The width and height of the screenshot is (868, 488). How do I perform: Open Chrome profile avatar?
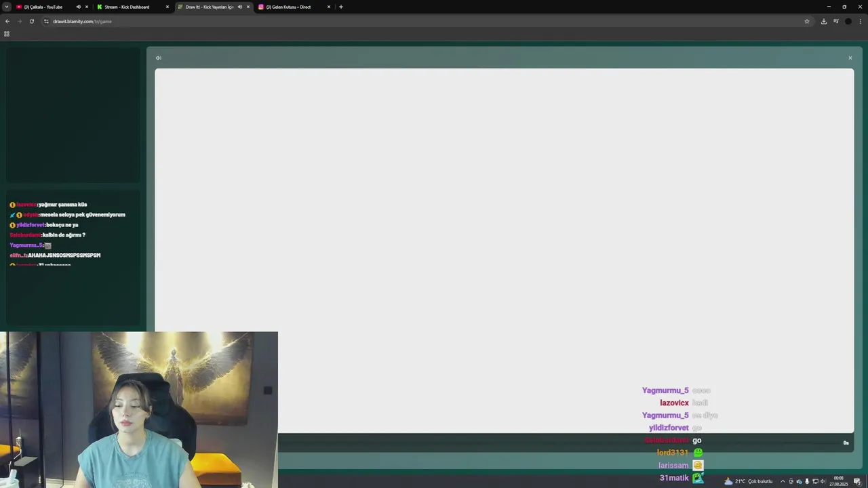[x=848, y=21]
